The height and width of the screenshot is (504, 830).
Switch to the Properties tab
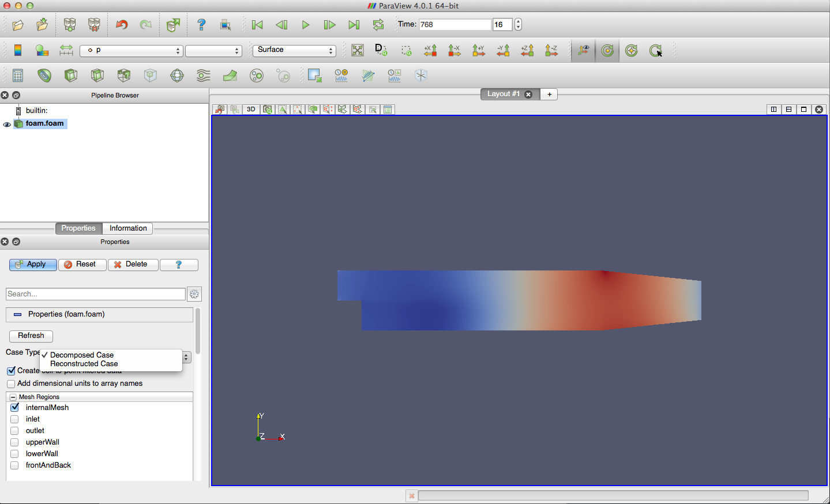[78, 228]
